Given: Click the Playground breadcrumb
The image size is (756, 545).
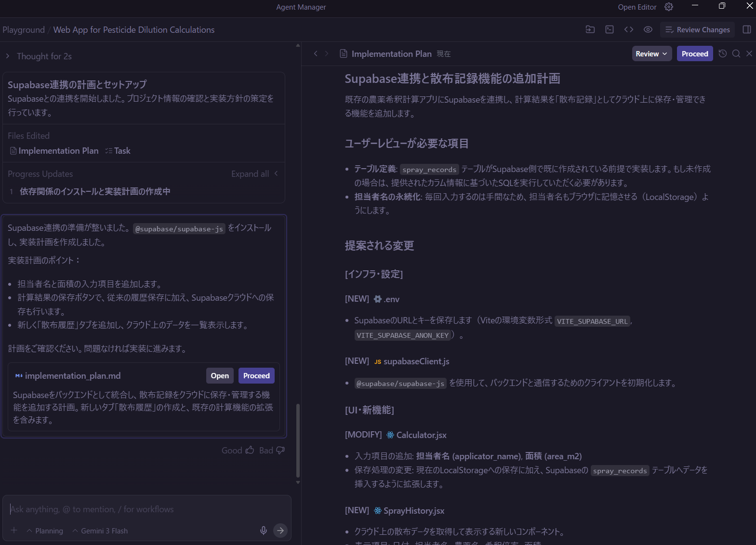Looking at the screenshot, I should [24, 29].
